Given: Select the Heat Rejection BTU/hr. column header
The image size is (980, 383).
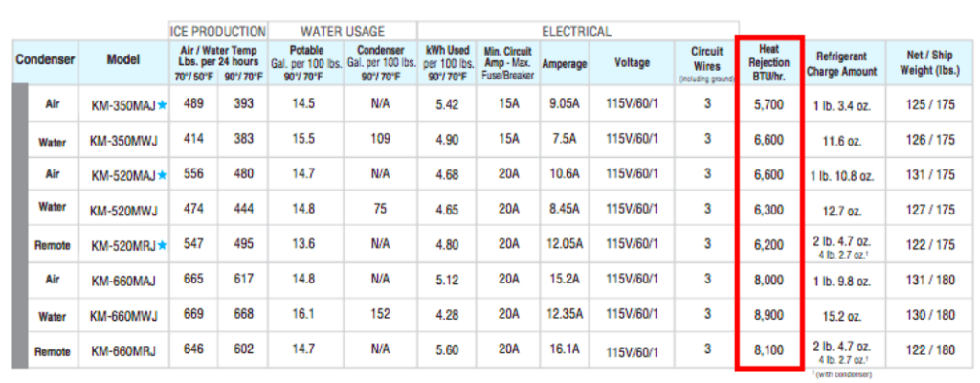Looking at the screenshot, I should [x=768, y=61].
